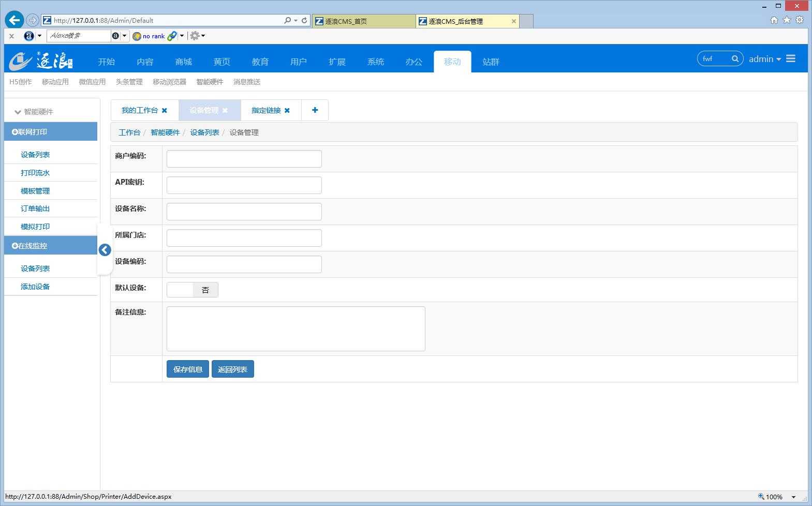Open the 站群 top menu
Viewport: 812px width, 506px height.
[491, 62]
